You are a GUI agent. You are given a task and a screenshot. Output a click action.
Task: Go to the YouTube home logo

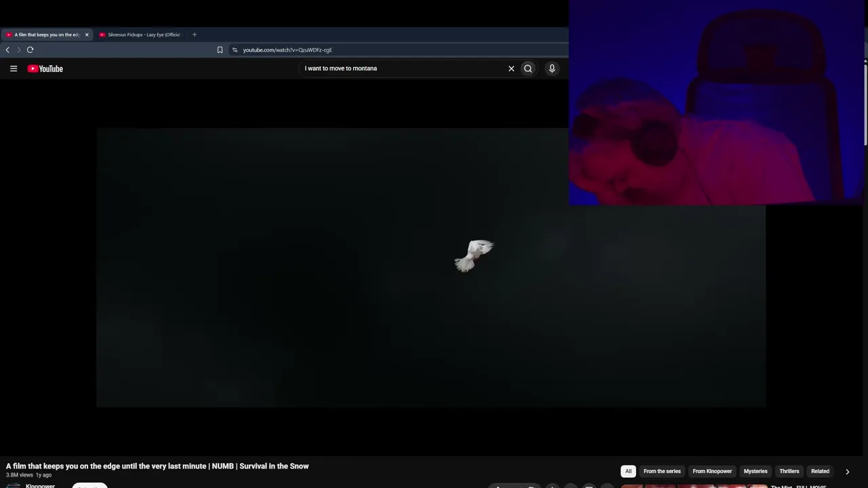point(45,68)
